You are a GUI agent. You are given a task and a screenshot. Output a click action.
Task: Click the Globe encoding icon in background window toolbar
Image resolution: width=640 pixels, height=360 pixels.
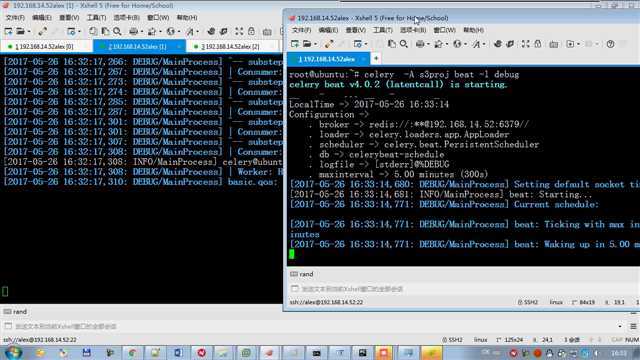pos(171,31)
